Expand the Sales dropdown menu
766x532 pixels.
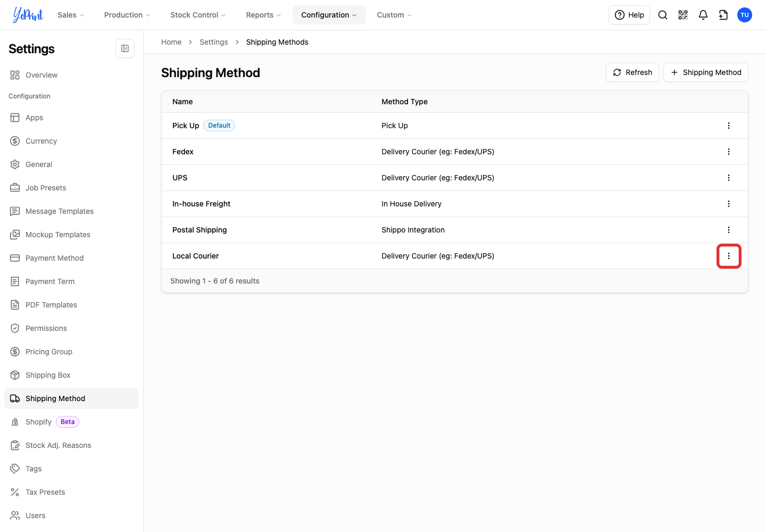[71, 15]
